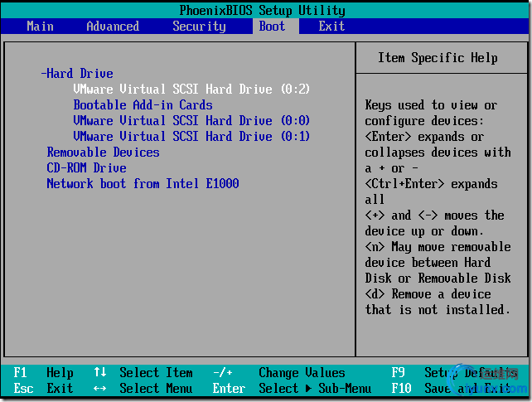
Task: Click the PhoenixBIOS Setup Utility title
Action: tap(262, 10)
